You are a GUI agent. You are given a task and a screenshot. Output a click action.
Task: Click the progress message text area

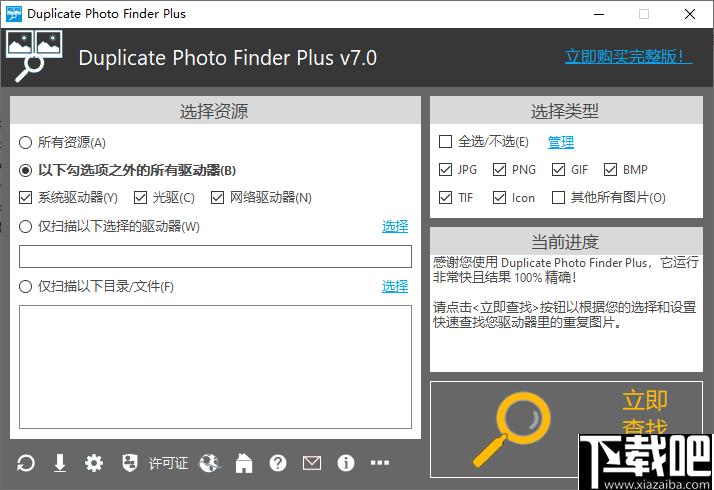pyautogui.click(x=566, y=313)
